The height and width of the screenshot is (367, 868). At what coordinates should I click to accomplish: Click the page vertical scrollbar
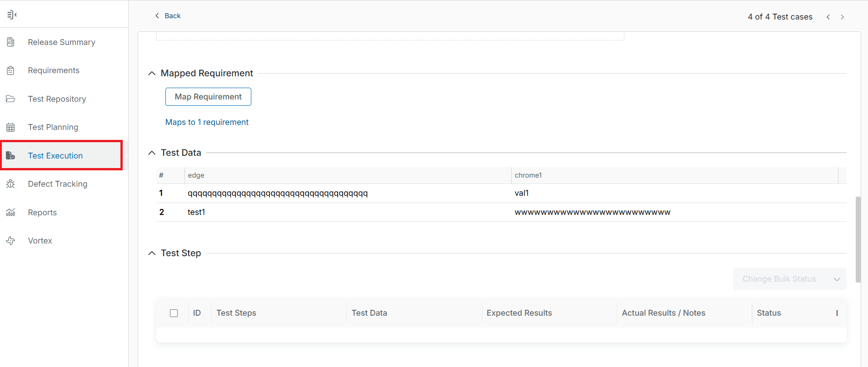(858, 239)
